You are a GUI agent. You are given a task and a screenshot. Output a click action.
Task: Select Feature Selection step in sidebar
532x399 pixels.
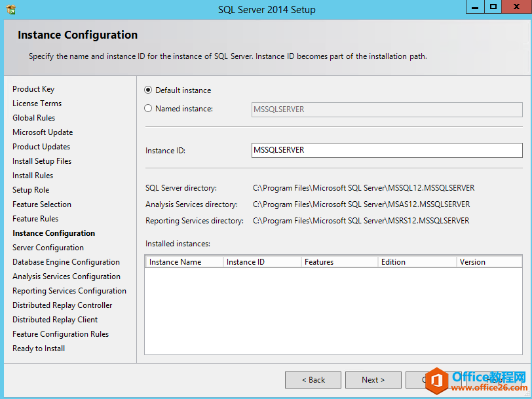pos(42,204)
